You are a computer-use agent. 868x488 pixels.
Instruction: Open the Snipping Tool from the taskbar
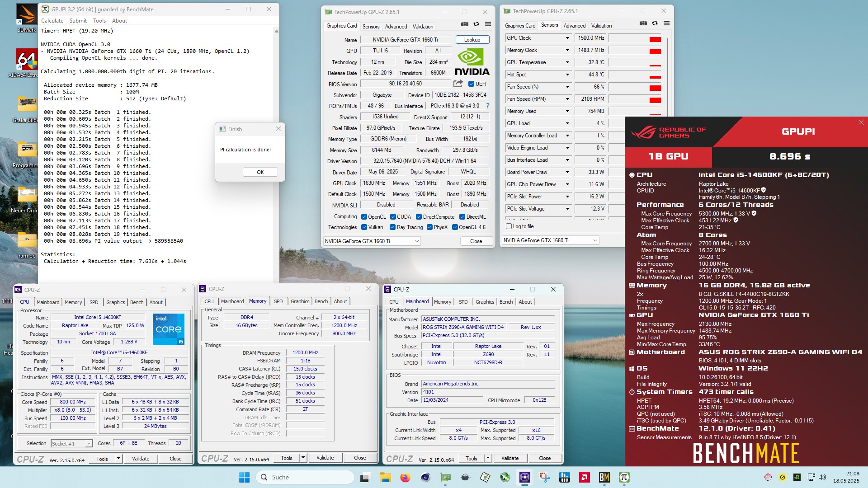point(545,477)
